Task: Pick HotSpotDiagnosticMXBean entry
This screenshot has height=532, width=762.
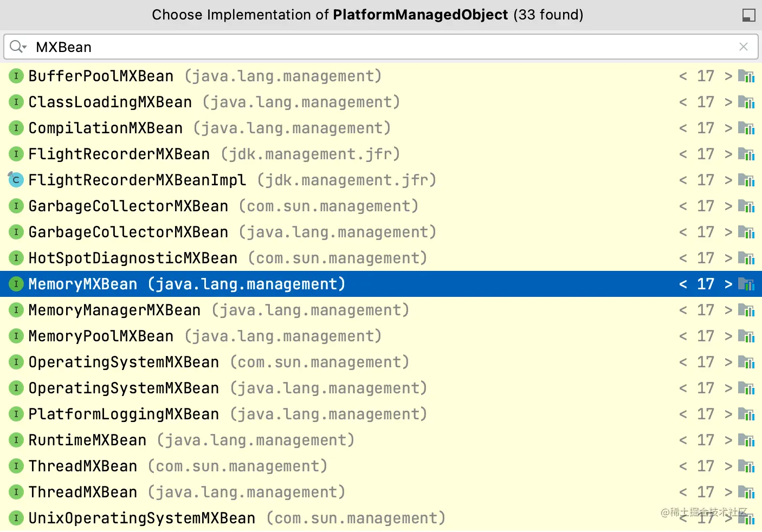Action: tap(381, 258)
